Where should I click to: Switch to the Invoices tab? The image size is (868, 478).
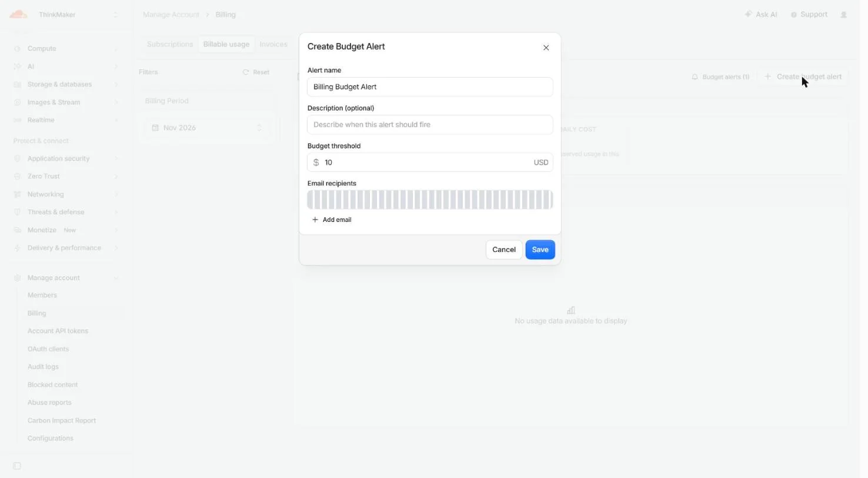[273, 44]
